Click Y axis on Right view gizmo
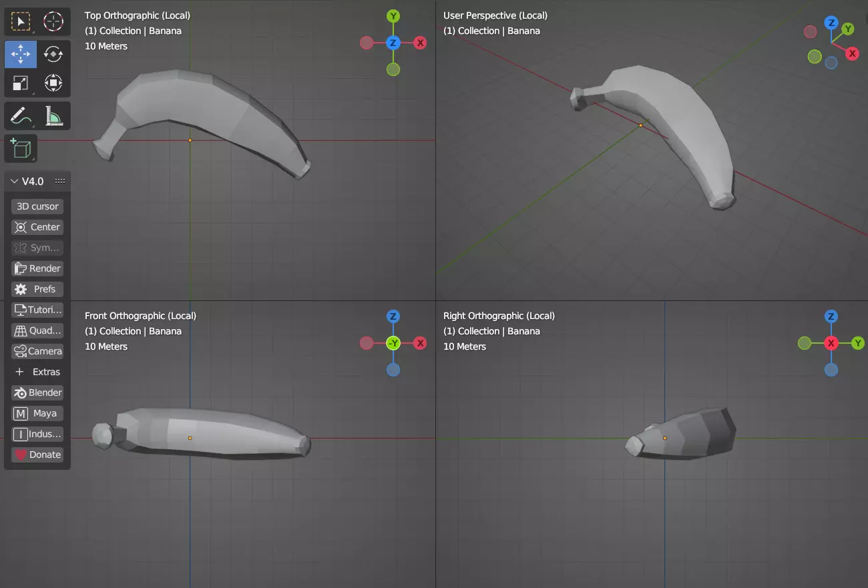Screen dimensions: 868x588 (x=858, y=343)
